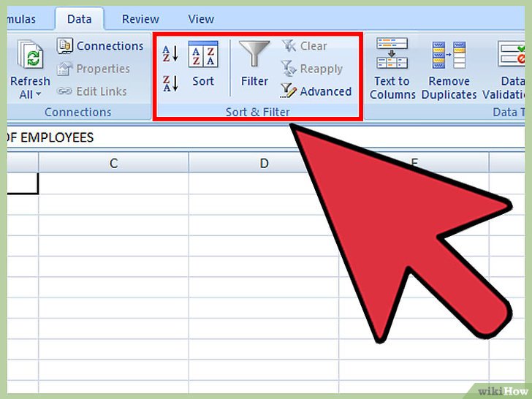532x399 pixels.
Task: Select the outlined active cell
Action: click(x=23, y=183)
